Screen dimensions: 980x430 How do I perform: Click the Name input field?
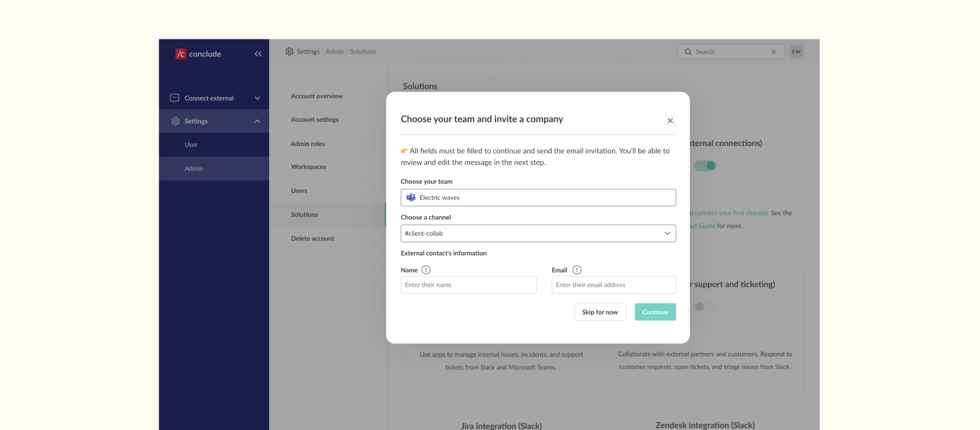(469, 285)
